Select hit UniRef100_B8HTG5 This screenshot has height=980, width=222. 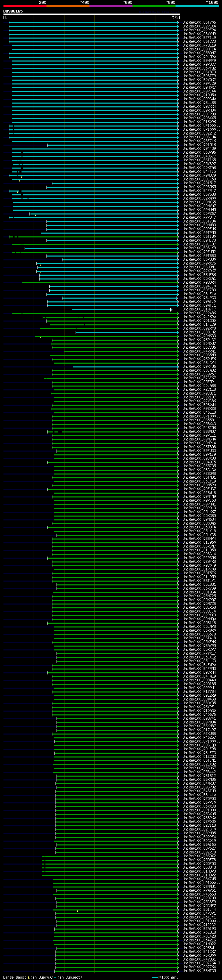[199, 971]
